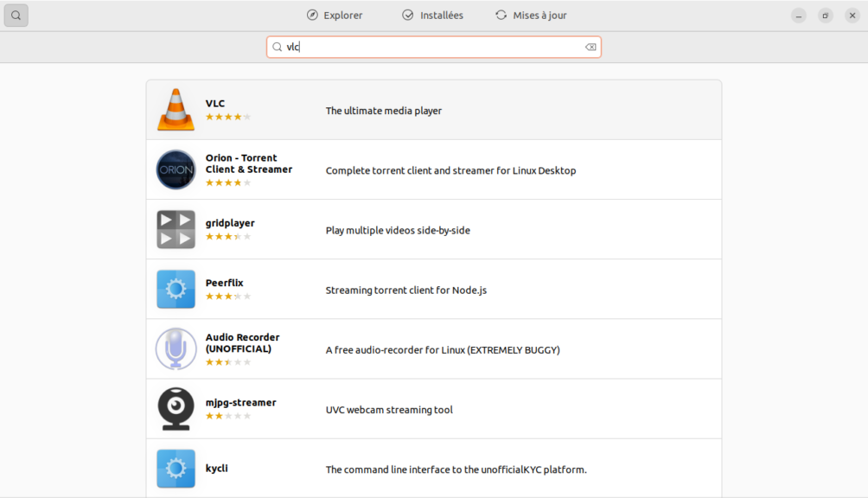Screen dimensions: 868x498
Task: Click 'UVC webcam streaming tool' description
Action: [388, 410]
